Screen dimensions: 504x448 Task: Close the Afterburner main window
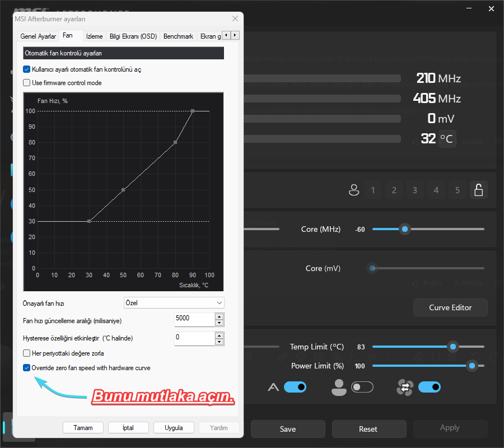point(491,8)
